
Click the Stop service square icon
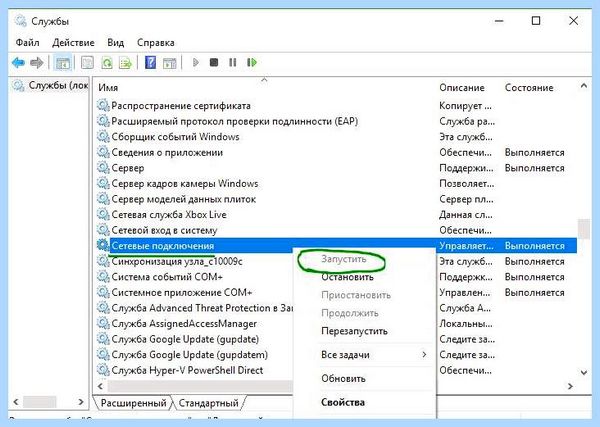(214, 62)
